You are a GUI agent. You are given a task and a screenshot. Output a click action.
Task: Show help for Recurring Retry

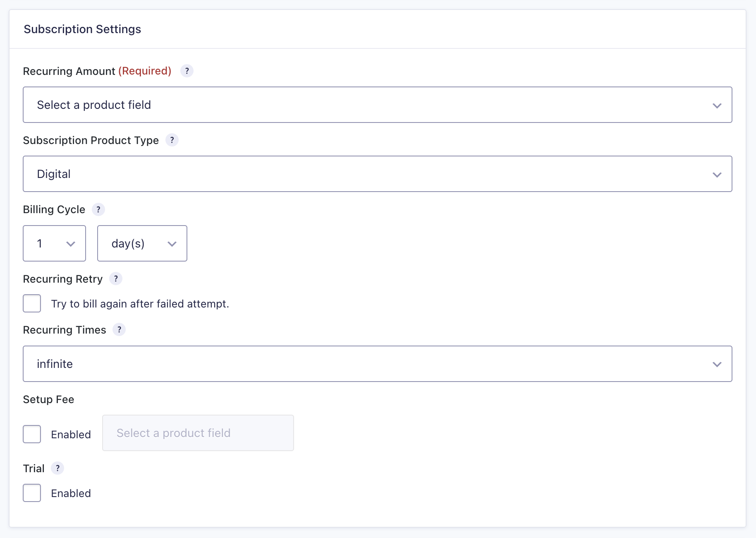click(x=116, y=279)
